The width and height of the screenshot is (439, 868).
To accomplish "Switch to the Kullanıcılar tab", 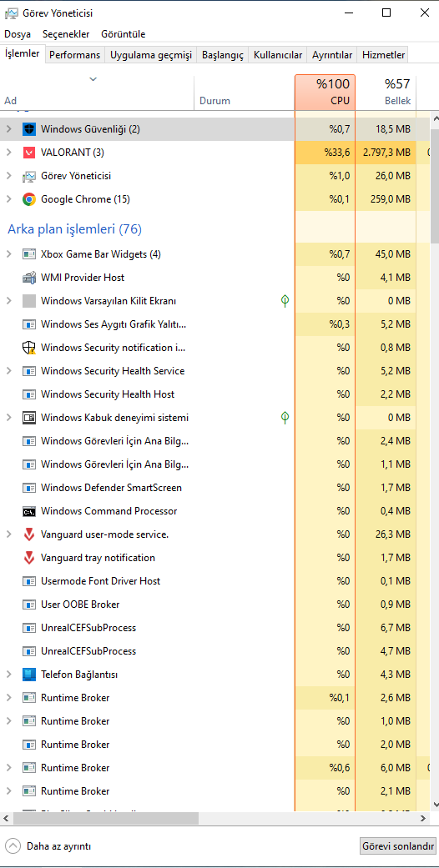I will point(278,55).
